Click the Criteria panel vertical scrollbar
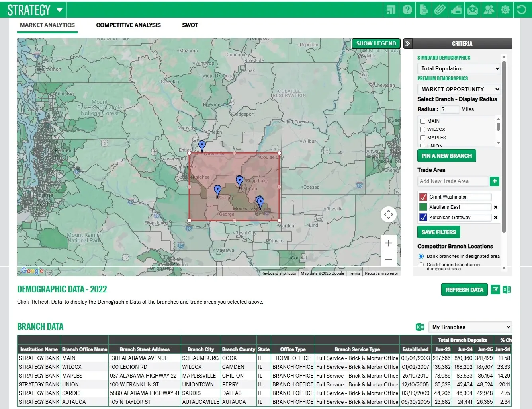This screenshot has width=532, height=409. (504, 147)
